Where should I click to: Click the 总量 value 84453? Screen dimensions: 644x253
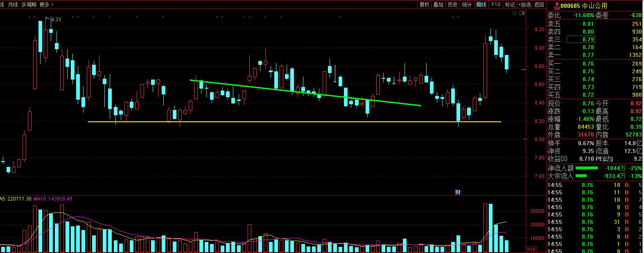point(585,127)
